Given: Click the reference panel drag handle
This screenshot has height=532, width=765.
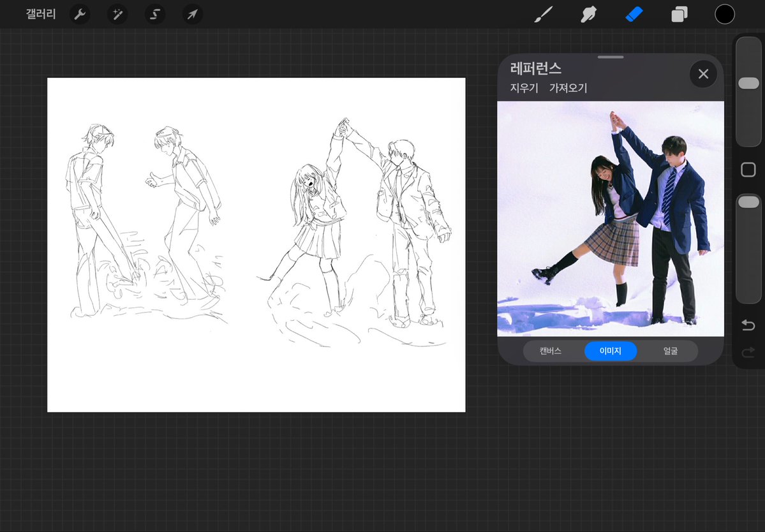Looking at the screenshot, I should (611, 57).
